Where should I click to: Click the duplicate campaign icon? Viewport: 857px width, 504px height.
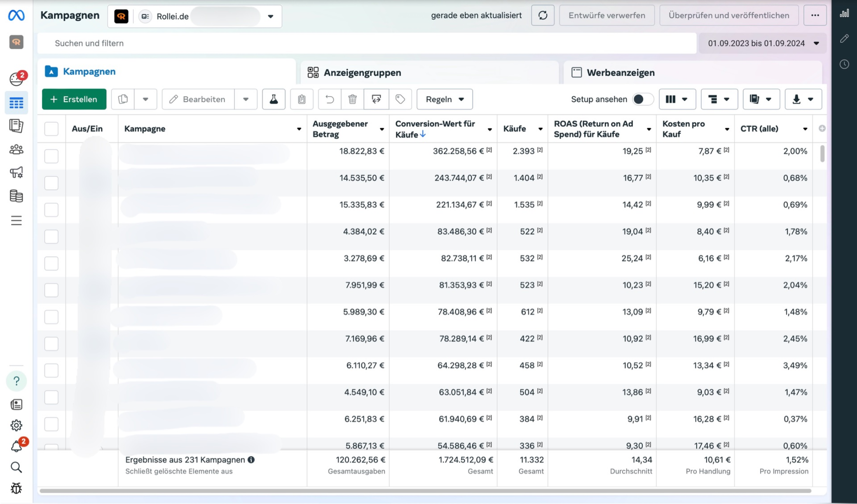tap(123, 99)
